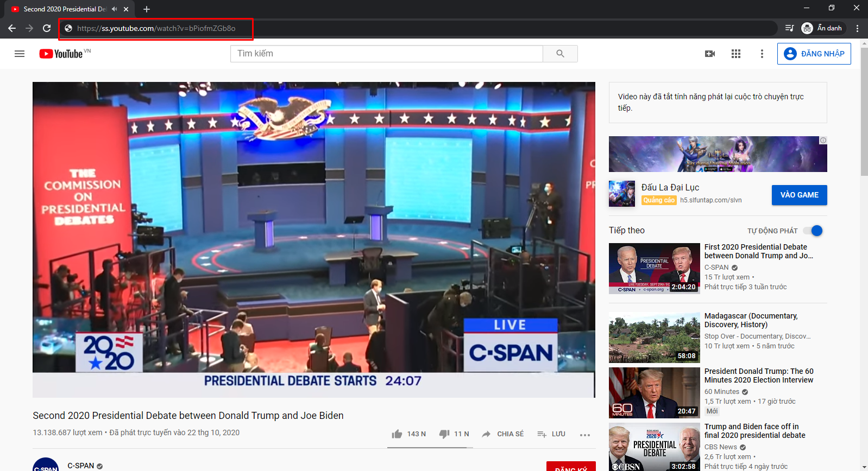
Task: Open the media control icon in toolbar
Action: pos(790,28)
